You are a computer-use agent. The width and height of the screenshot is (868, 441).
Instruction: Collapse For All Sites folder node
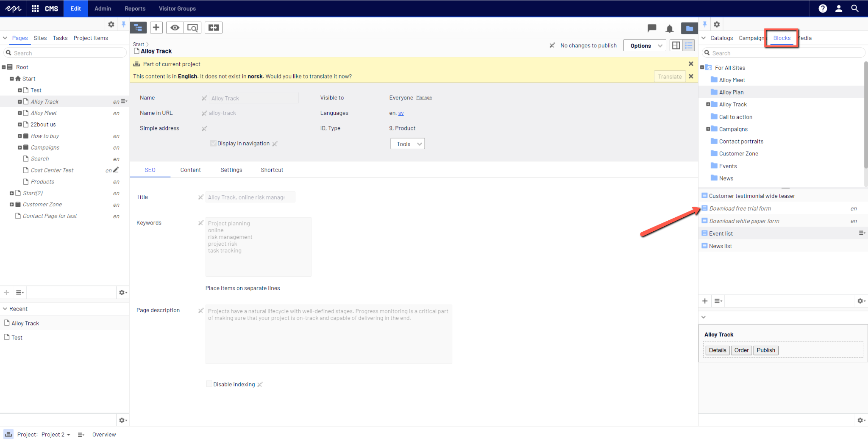[x=702, y=67]
